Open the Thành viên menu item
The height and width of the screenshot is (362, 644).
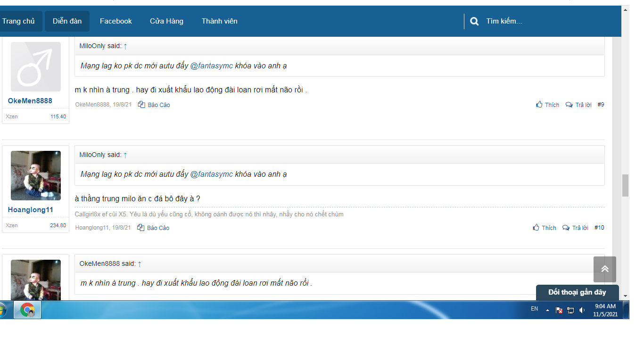(219, 21)
